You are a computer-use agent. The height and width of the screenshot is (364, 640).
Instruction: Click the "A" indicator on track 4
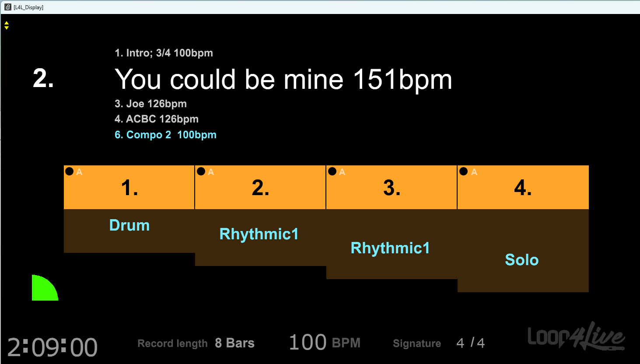[x=474, y=172]
